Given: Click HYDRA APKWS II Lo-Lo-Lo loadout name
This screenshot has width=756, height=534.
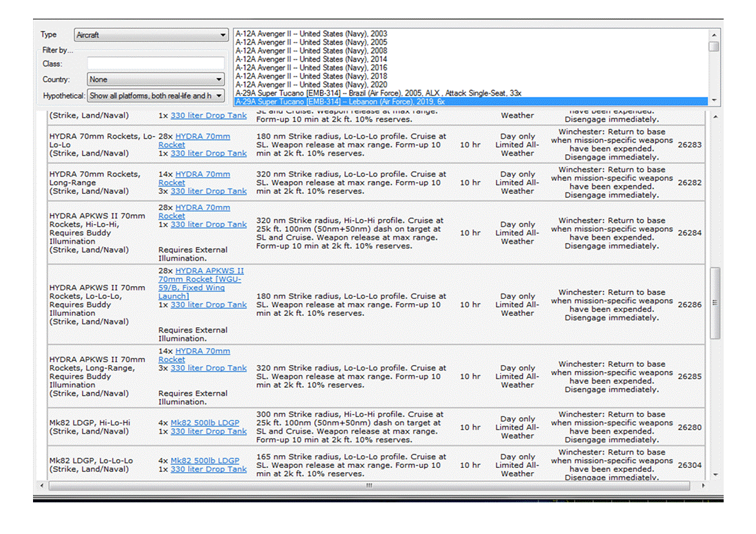Looking at the screenshot, I should [97, 304].
